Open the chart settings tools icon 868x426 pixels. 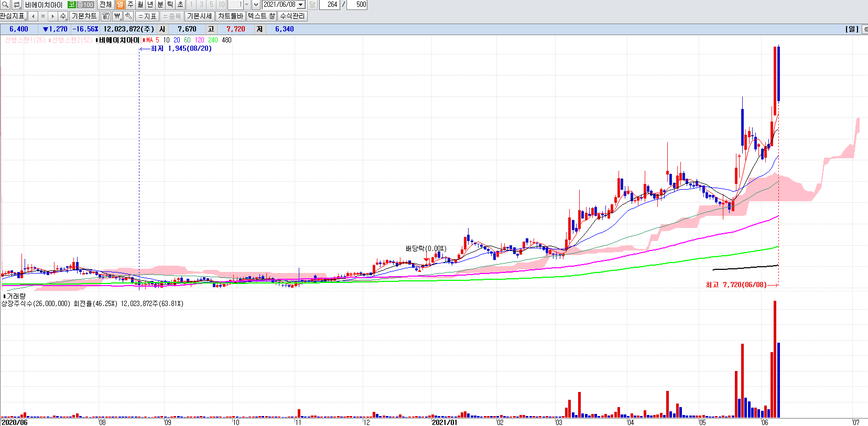[106, 16]
